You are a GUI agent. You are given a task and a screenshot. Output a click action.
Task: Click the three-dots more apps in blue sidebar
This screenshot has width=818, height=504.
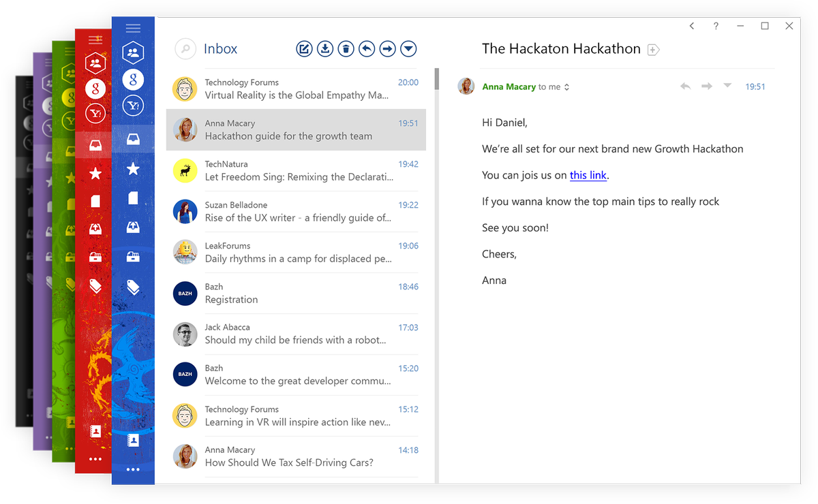click(133, 469)
